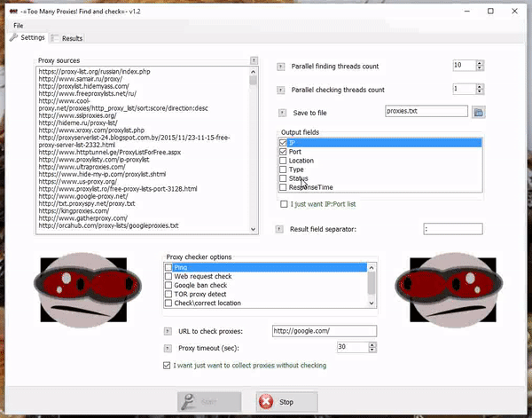532x418 pixels.
Task: Click the disabled Start button
Action: tap(209, 402)
